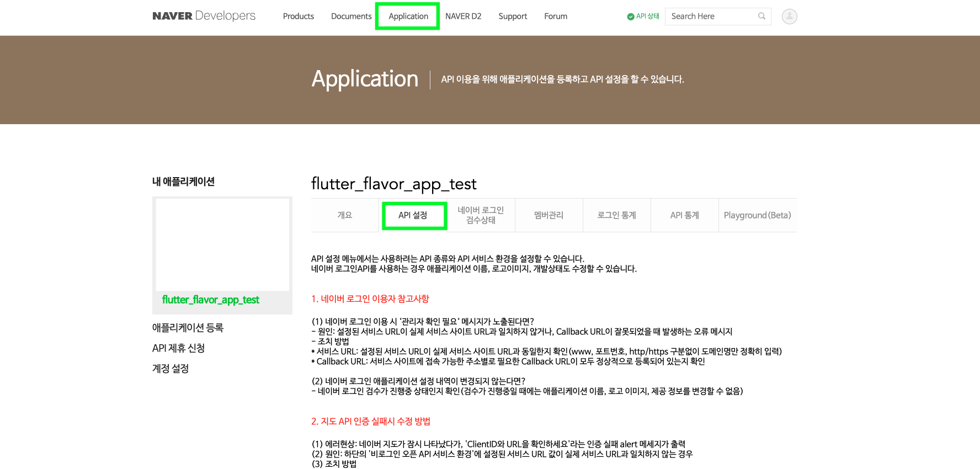Click the green API status check icon

pos(631,17)
